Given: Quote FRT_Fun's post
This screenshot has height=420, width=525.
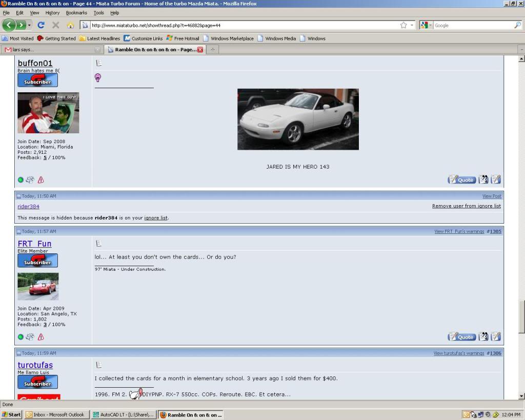Looking at the screenshot, I should pyautogui.click(x=461, y=336).
